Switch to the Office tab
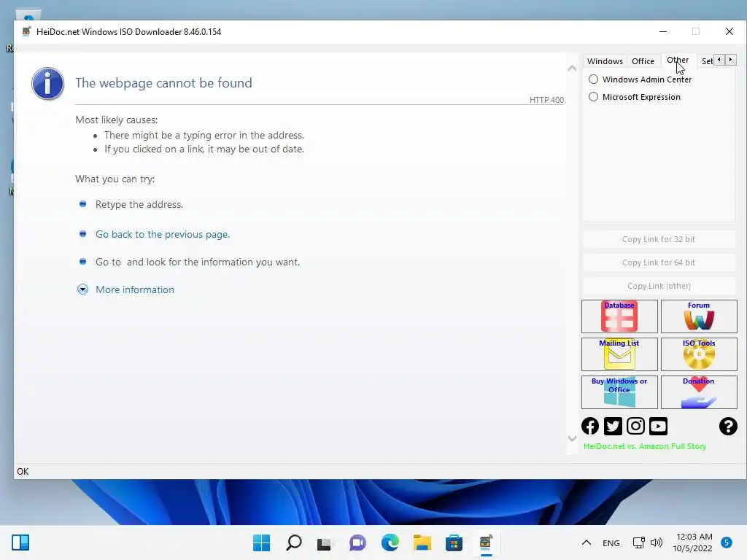 [x=643, y=61]
